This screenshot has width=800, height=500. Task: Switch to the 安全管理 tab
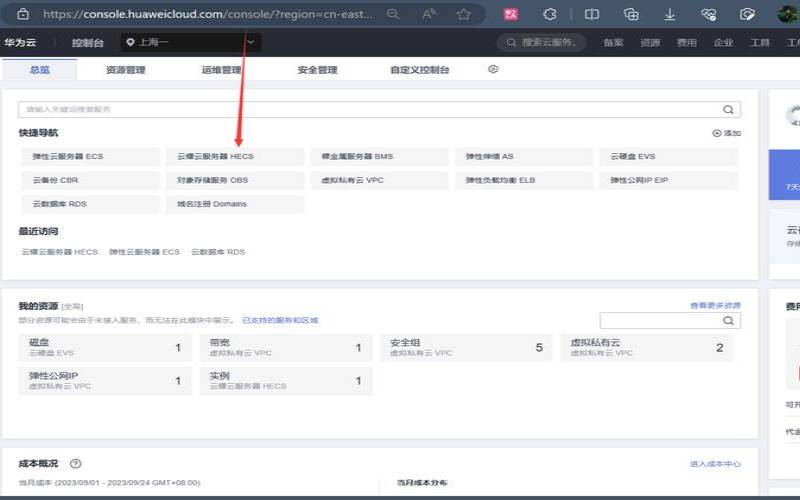coord(317,70)
